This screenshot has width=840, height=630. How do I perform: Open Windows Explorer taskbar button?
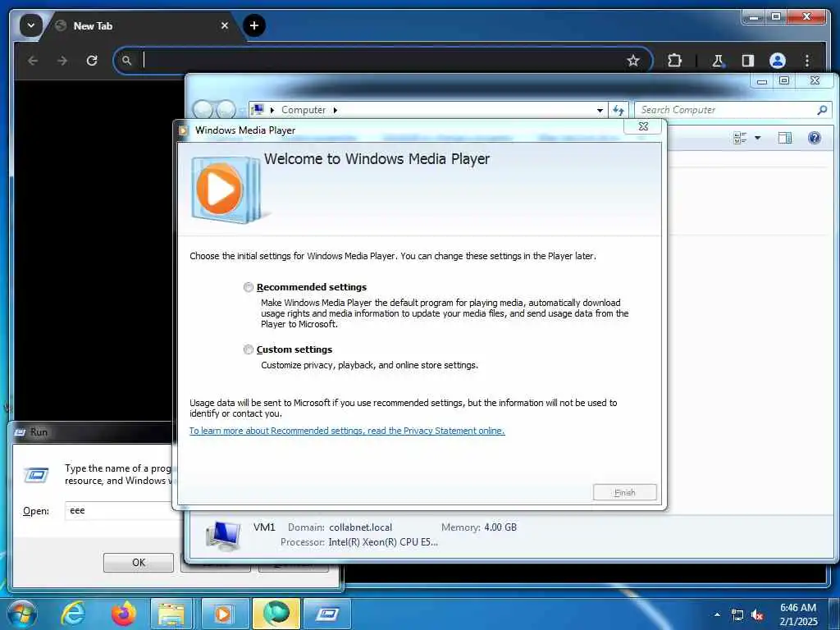click(171, 614)
